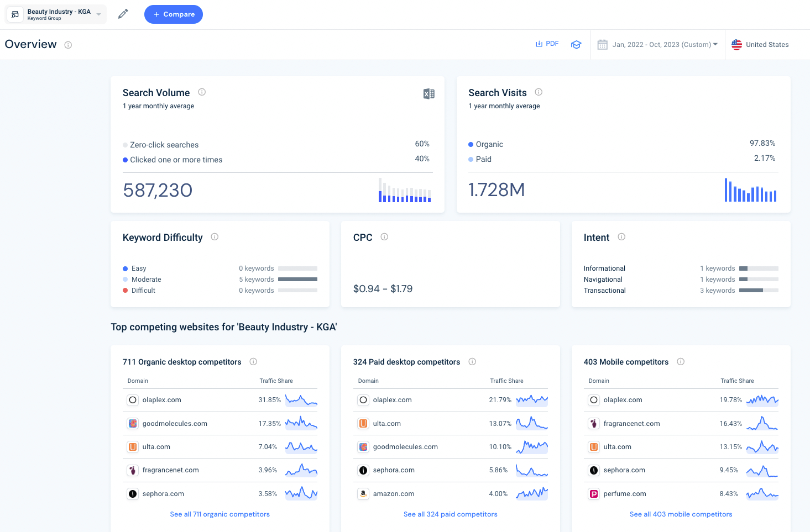Click the Informational 1 keywords intent bar
Screen dimensions: 810x532
[x=759, y=268]
